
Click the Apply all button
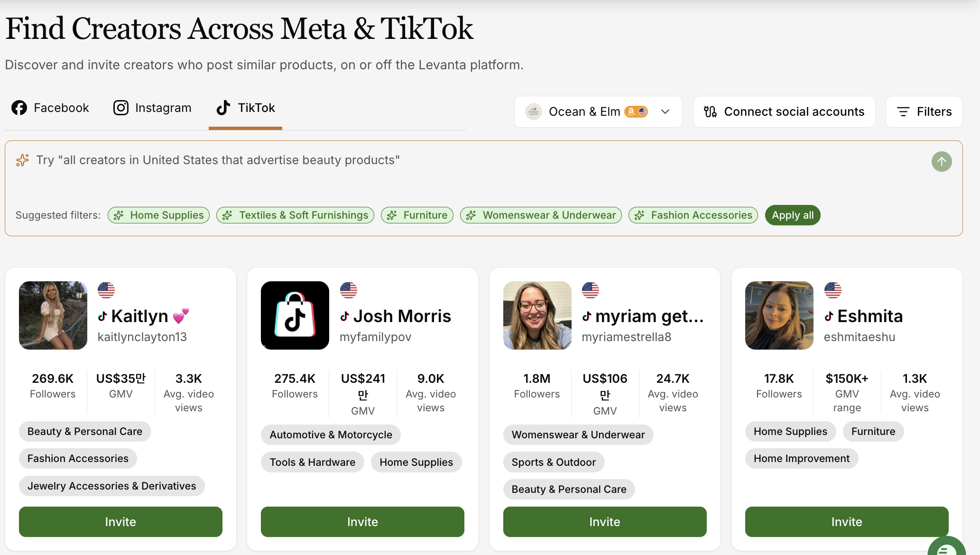[x=793, y=215]
